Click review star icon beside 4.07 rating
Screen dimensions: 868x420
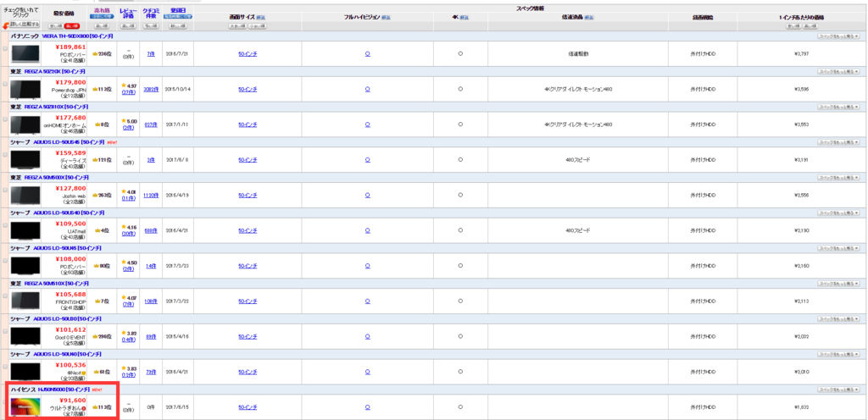click(x=124, y=298)
